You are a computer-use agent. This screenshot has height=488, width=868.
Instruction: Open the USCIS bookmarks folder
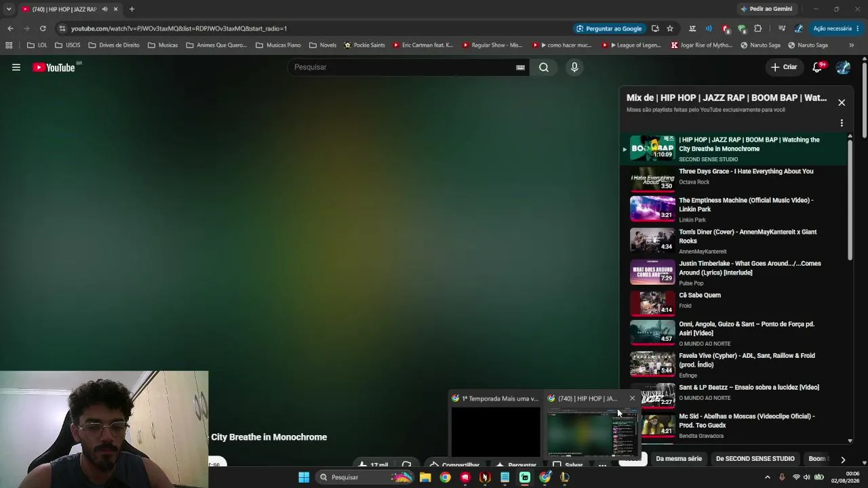click(x=67, y=45)
